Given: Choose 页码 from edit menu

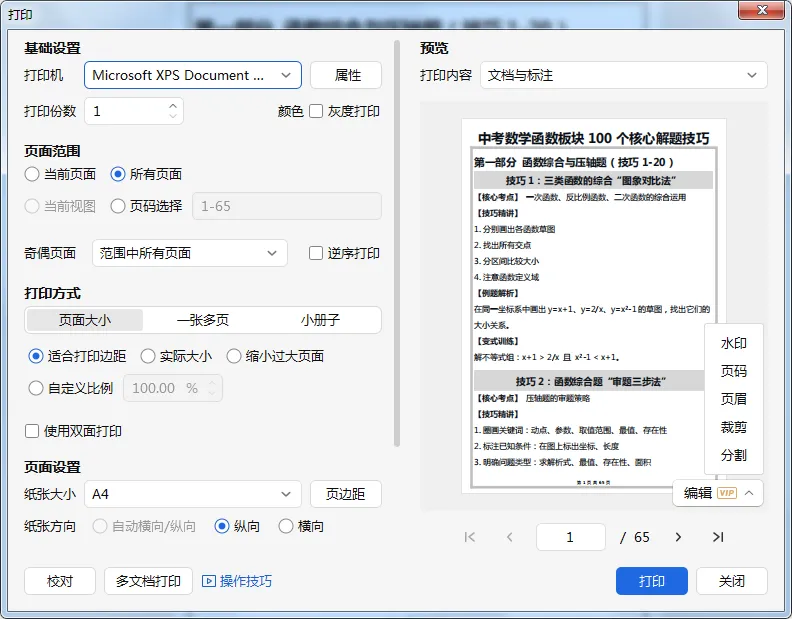Looking at the screenshot, I should point(733,371).
